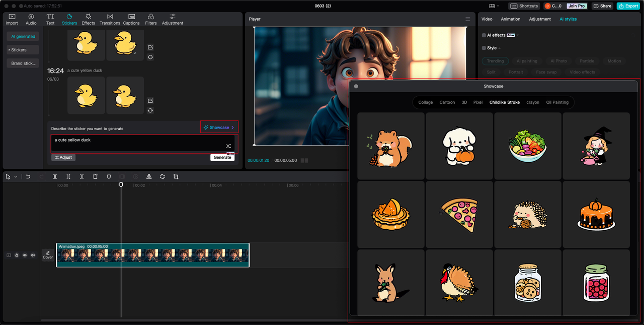644x325 pixels.
Task: Click the Split clip icon in timeline toolbar
Action: pos(55,177)
